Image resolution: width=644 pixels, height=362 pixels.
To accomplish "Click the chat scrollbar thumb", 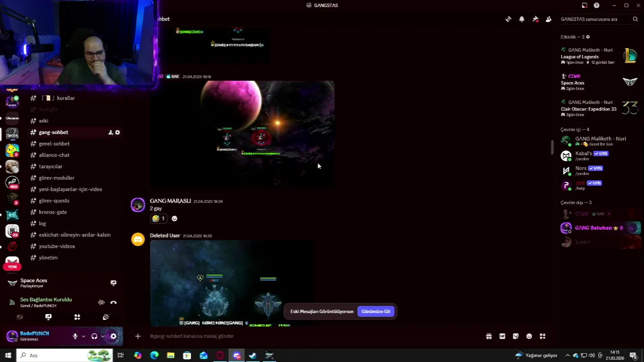I will click(x=552, y=147).
